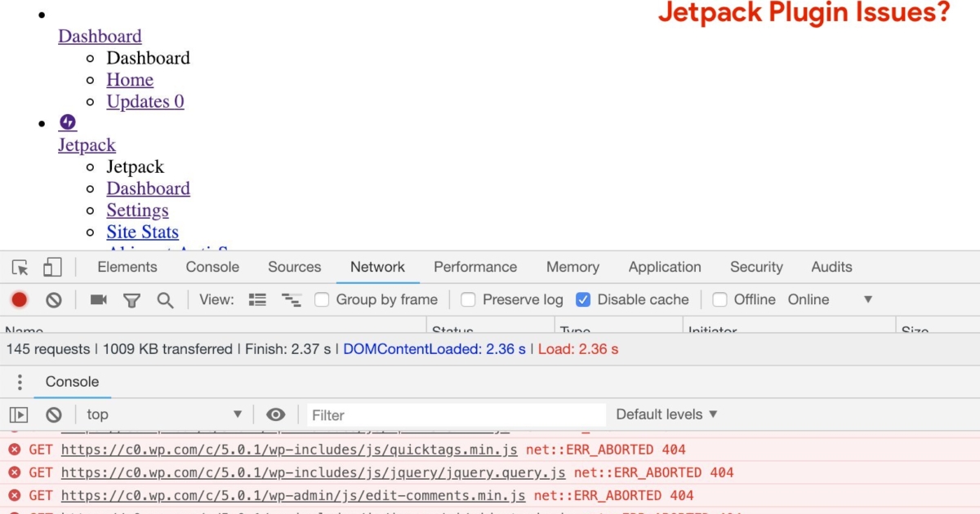The height and width of the screenshot is (514, 980).
Task: Click the '1009 KB transferred' text
Action: click(167, 349)
